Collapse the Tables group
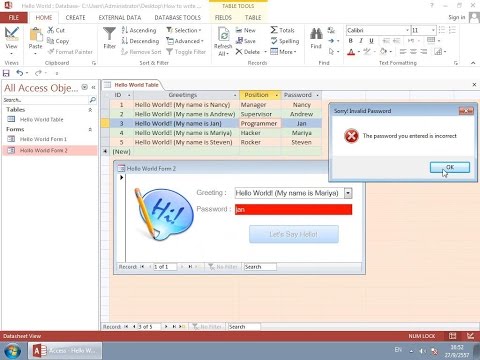 (x=90, y=110)
